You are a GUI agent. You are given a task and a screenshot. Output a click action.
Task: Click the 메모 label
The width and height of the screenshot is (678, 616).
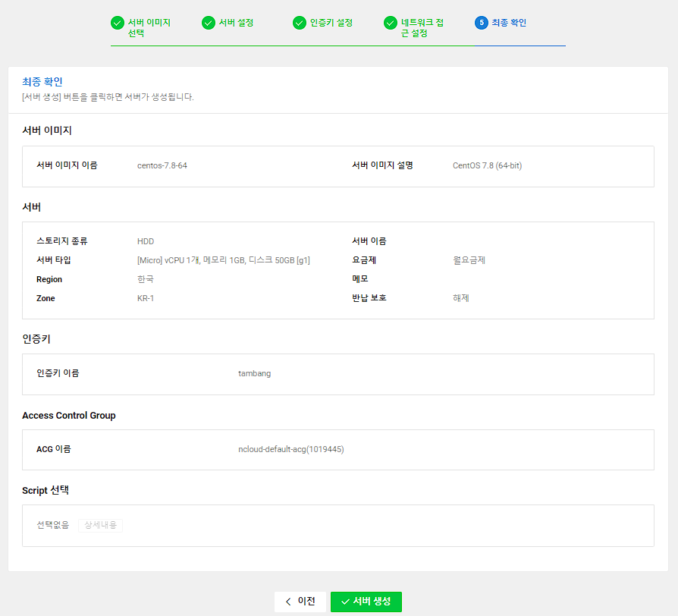pyautogui.click(x=360, y=279)
